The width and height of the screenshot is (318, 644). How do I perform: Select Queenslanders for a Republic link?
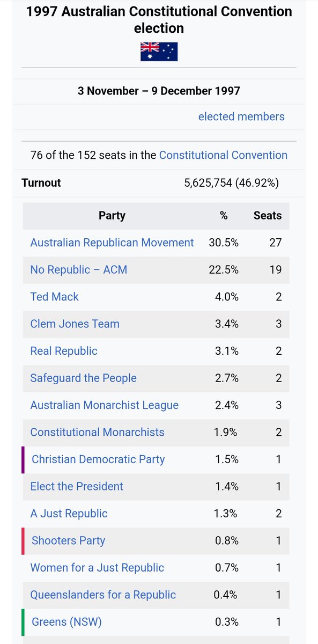(x=103, y=595)
